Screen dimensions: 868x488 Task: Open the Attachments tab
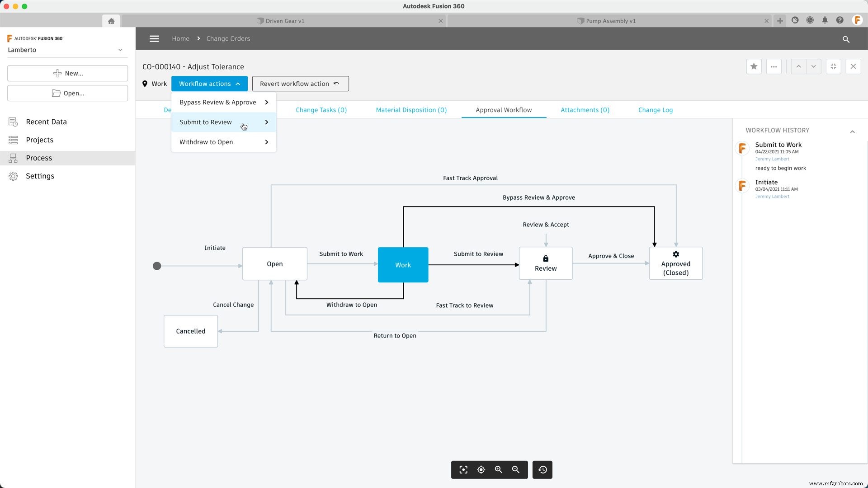click(585, 110)
